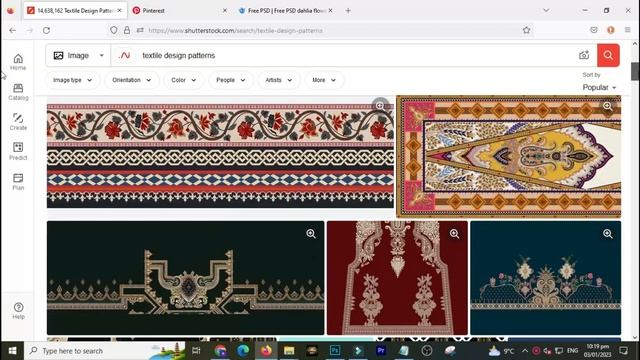Open the Windows notification center
Viewport: 640px width, 360px height.
(624, 351)
